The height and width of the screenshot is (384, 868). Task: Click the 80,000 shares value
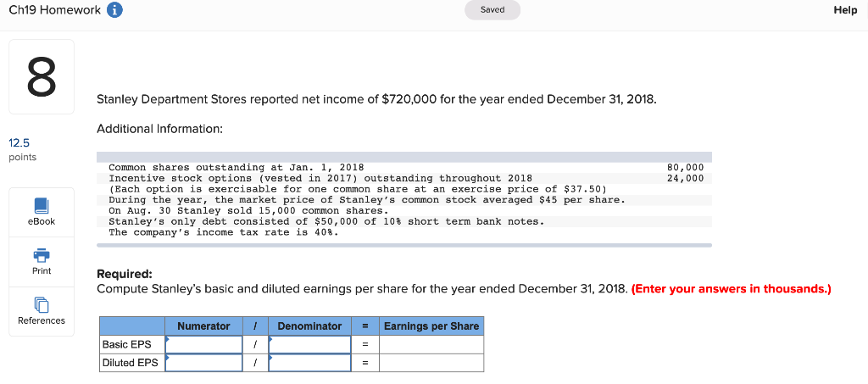[685, 167]
